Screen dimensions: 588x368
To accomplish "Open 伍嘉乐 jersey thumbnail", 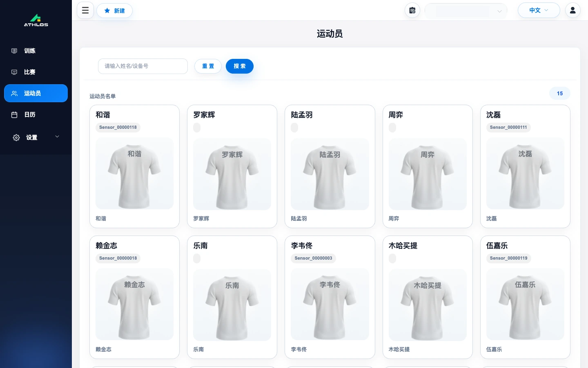I will 525,304.
